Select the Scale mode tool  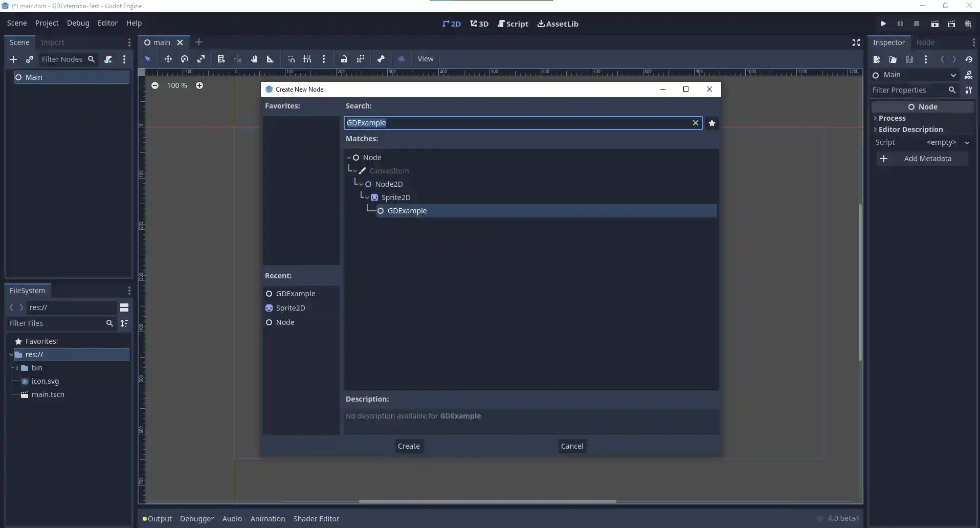pyautogui.click(x=202, y=59)
